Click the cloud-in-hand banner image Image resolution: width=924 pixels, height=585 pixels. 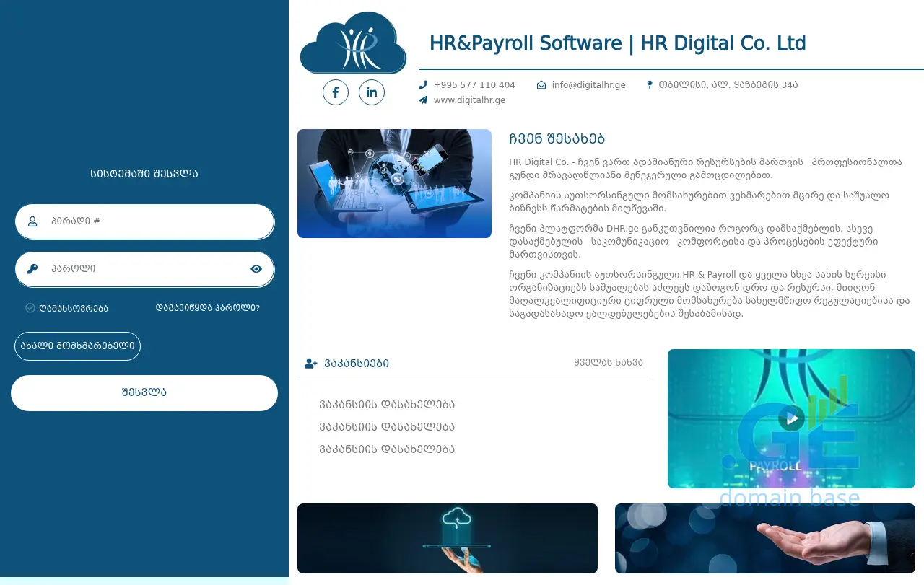(x=447, y=538)
